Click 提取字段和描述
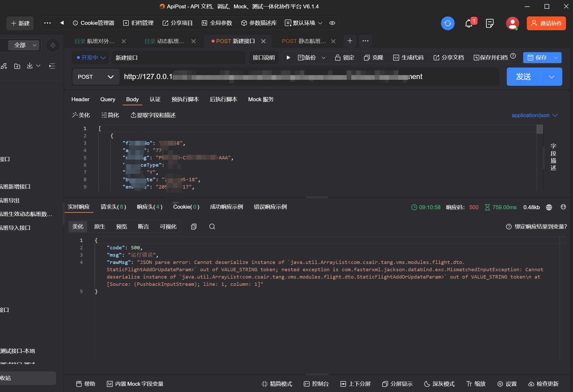The height and width of the screenshot is (392, 573). click(153, 115)
